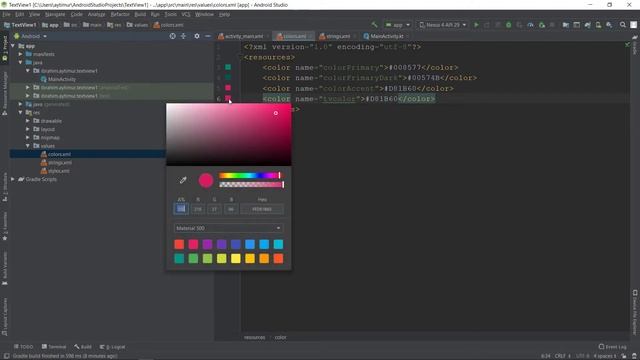Screen dimensions: 640x360
Task: Click colorAccent gutter color icon on line 5
Action: [228, 88]
